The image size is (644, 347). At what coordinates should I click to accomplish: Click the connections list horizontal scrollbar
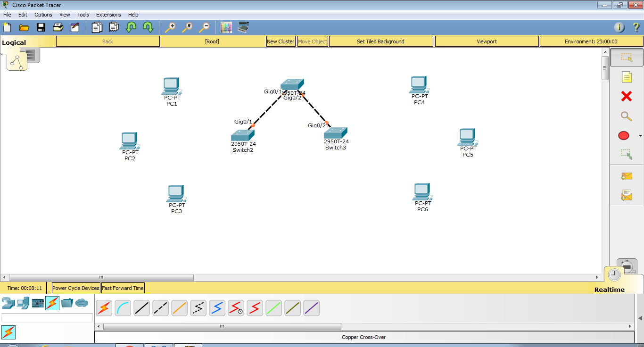[222, 326]
